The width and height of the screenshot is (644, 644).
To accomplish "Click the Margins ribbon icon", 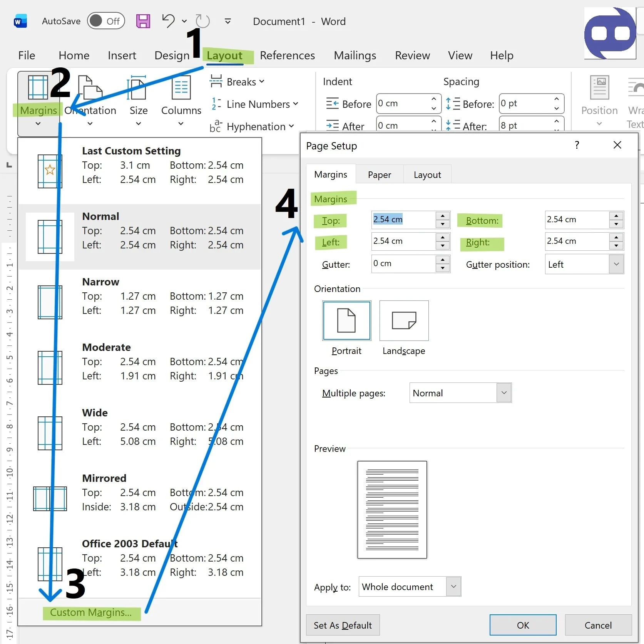I will pyautogui.click(x=38, y=87).
